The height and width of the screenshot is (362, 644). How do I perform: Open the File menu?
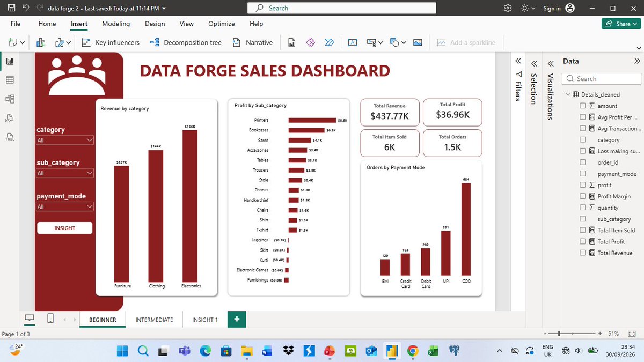[x=16, y=24]
